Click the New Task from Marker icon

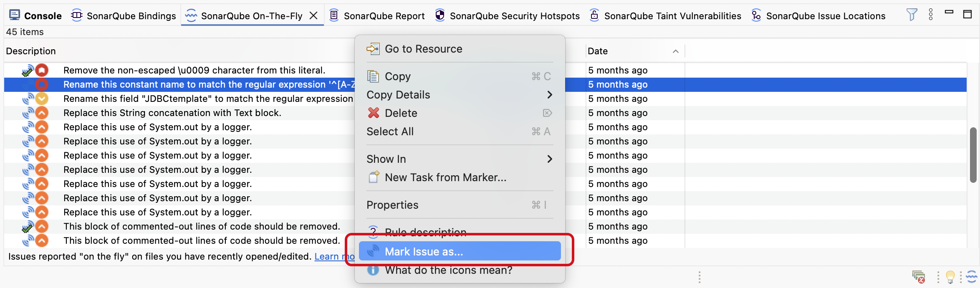[x=373, y=177]
